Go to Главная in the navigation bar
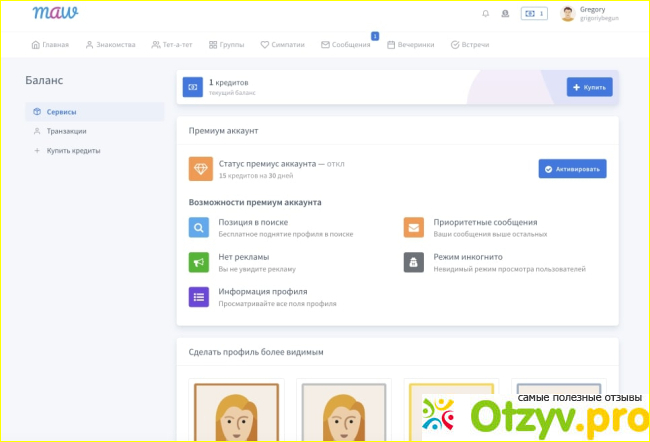 click(51, 45)
